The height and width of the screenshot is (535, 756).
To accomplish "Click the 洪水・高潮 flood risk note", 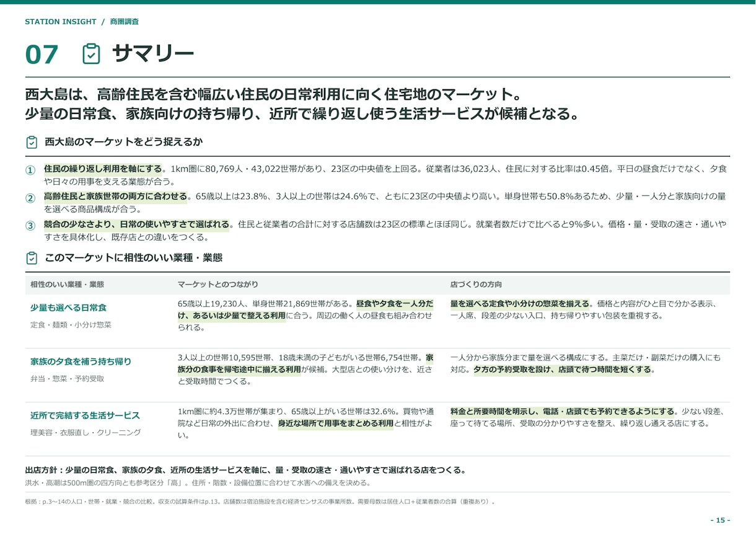I will (x=198, y=483).
